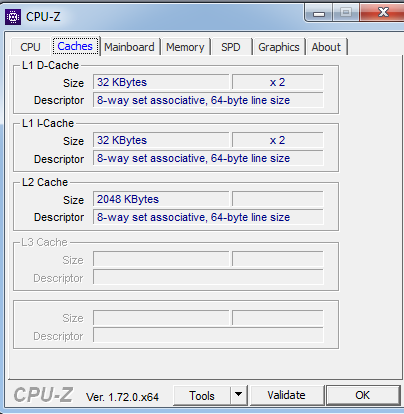The image size is (404, 414).
Task: Click the L2 Cache 2048 KBytes field
Action: 161,199
